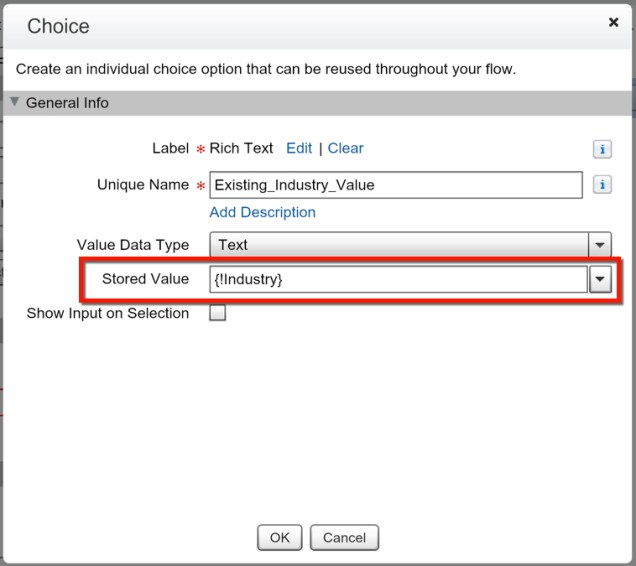Image resolution: width=636 pixels, height=566 pixels.
Task: Click the Rich Text label value
Action: [241, 148]
